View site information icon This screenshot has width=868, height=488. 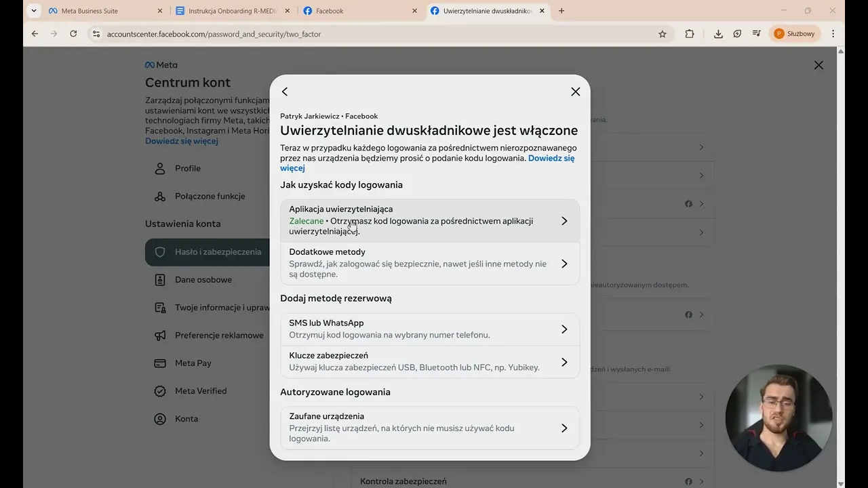pyautogui.click(x=96, y=34)
